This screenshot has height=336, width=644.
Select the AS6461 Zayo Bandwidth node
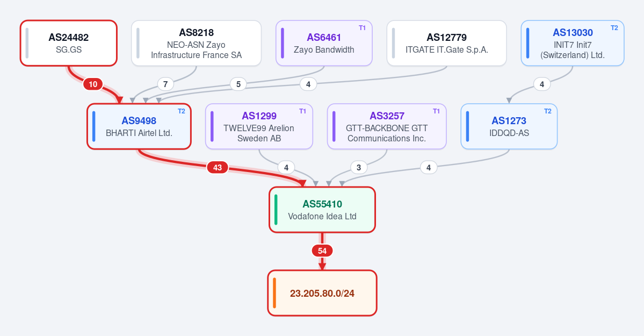tap(324, 43)
